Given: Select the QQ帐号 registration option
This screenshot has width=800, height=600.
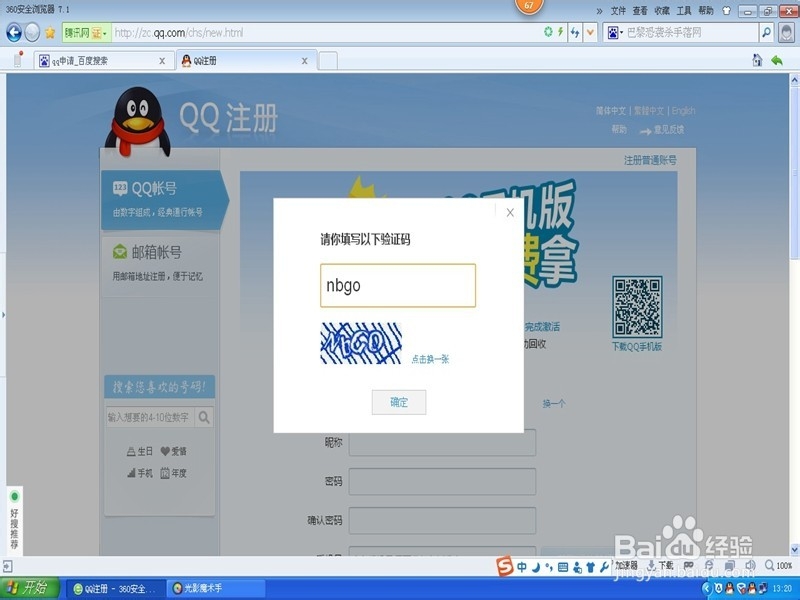Looking at the screenshot, I should (x=162, y=199).
